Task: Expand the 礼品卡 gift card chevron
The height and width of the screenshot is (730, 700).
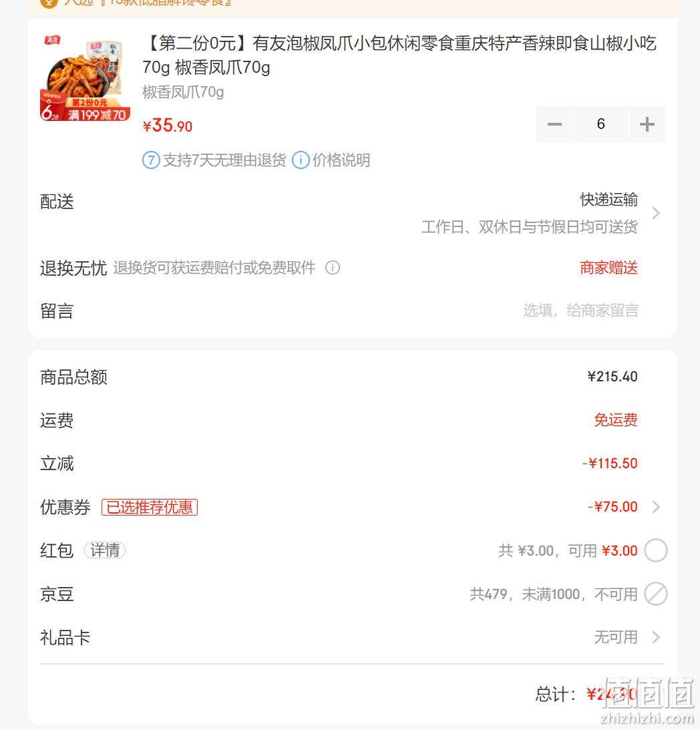Action: coord(656,637)
